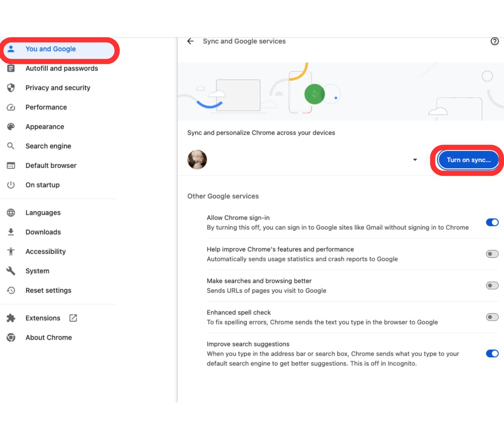This screenshot has height=428, width=504.
Task: Click the Enhanced spell check label
Action: pyautogui.click(x=239, y=313)
